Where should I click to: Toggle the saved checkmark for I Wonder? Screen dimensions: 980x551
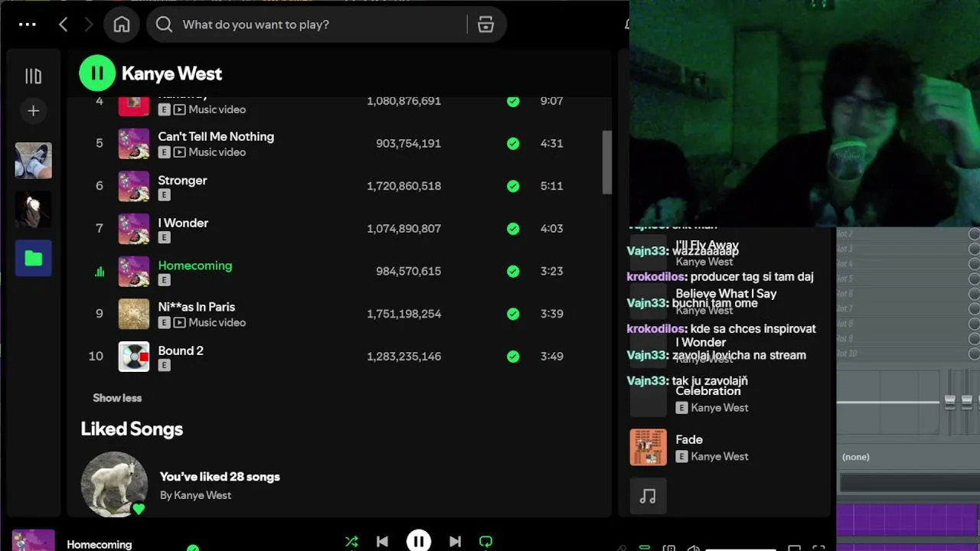(x=513, y=228)
